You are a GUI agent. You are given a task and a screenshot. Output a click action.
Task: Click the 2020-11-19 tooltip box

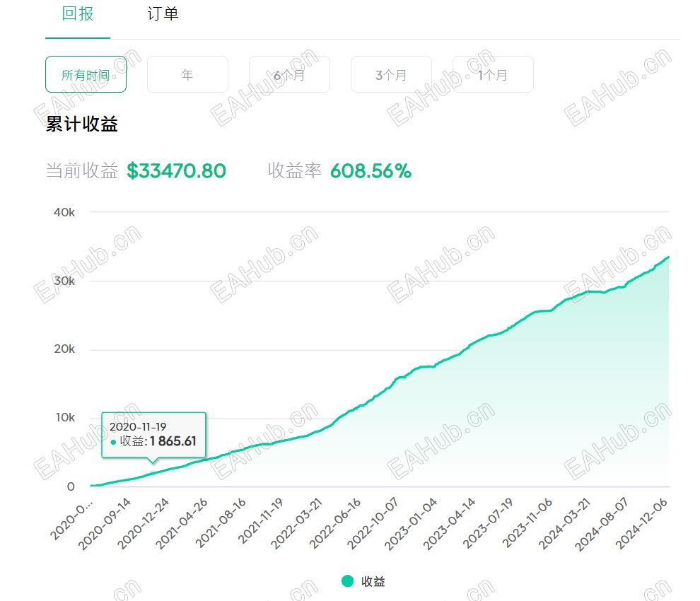point(153,435)
